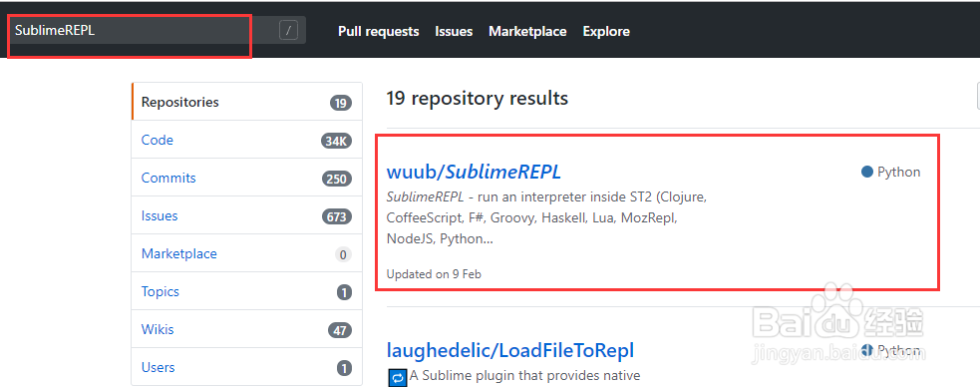Image resolution: width=980 pixels, height=387 pixels.
Task: Click the slash shortcut icon in search box
Action: (288, 30)
